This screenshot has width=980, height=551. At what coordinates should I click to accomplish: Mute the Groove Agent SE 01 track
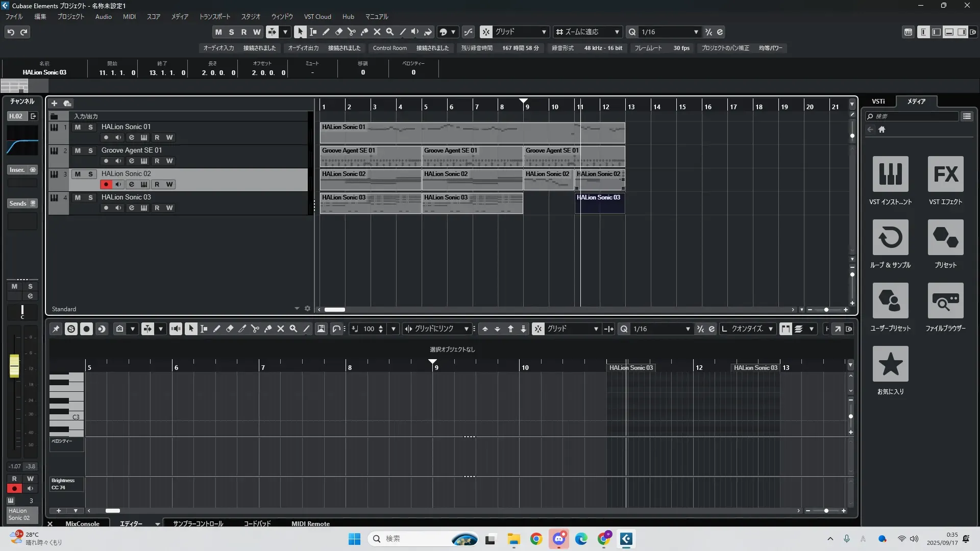tap(78, 151)
